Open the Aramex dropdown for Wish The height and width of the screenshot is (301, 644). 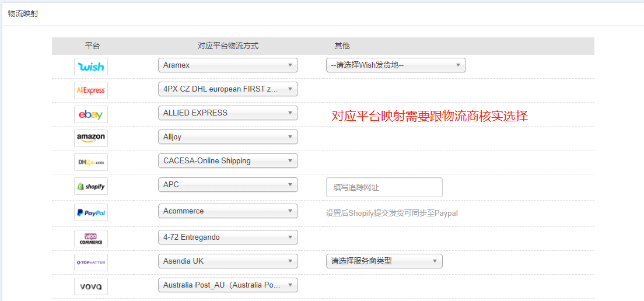pos(228,65)
